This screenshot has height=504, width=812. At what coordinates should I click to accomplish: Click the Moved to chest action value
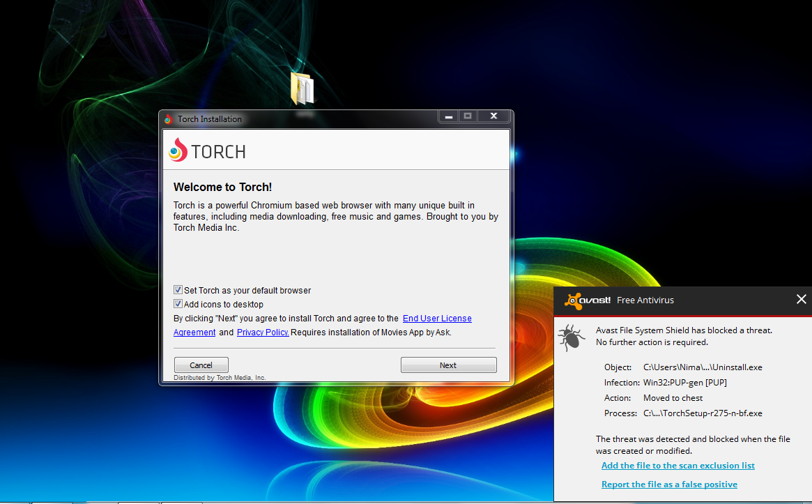[x=673, y=398]
